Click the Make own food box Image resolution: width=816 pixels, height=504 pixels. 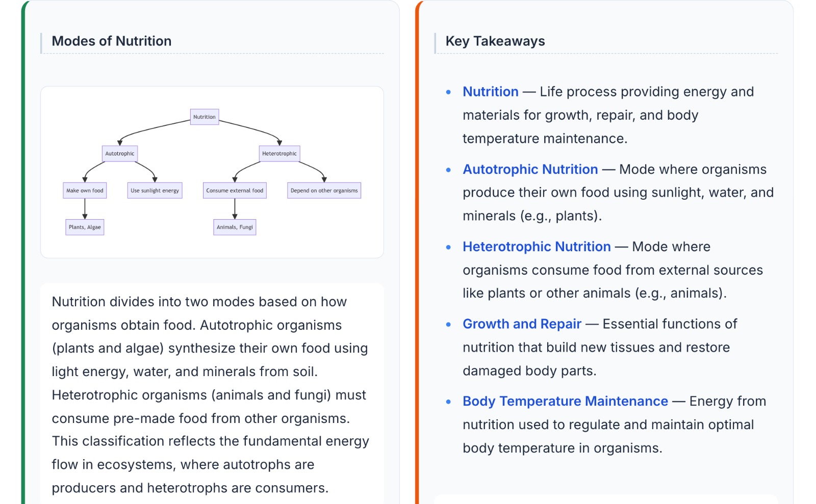(85, 191)
